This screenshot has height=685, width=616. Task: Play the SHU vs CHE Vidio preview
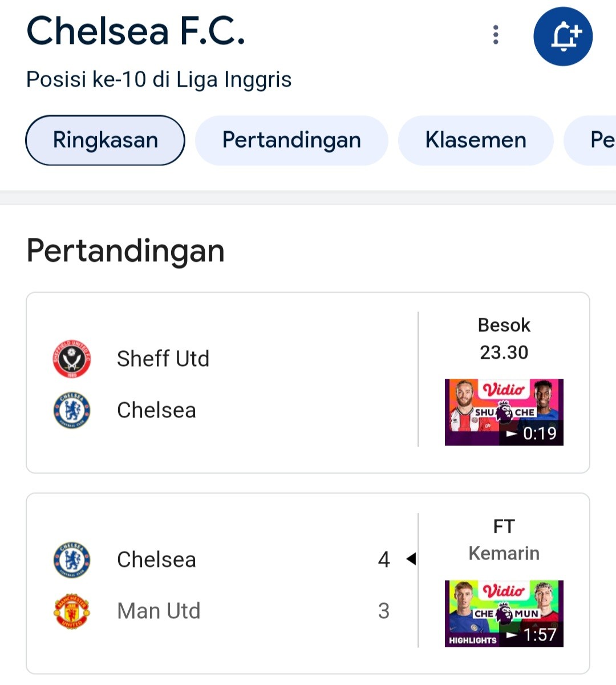[x=504, y=412]
